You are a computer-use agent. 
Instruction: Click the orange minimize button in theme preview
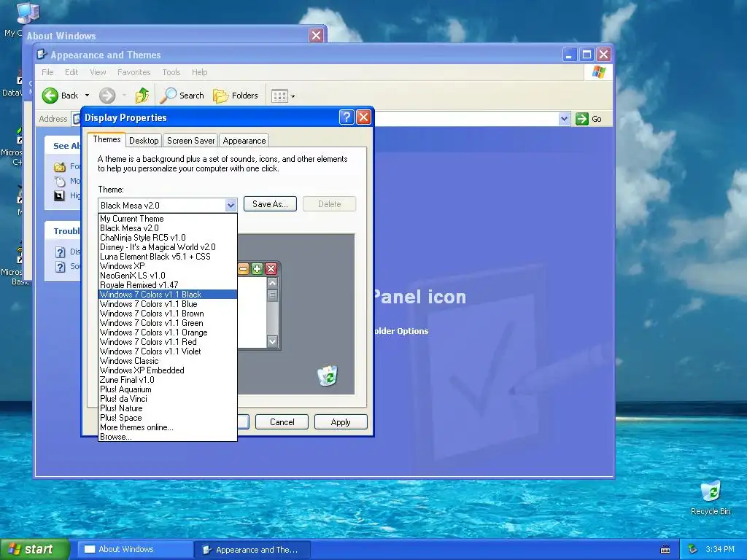(x=244, y=269)
